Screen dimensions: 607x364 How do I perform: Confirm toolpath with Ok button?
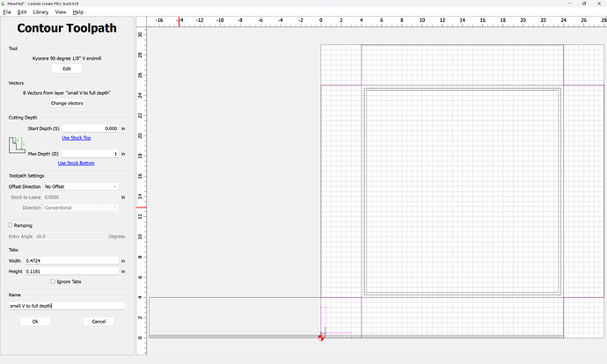pos(35,321)
